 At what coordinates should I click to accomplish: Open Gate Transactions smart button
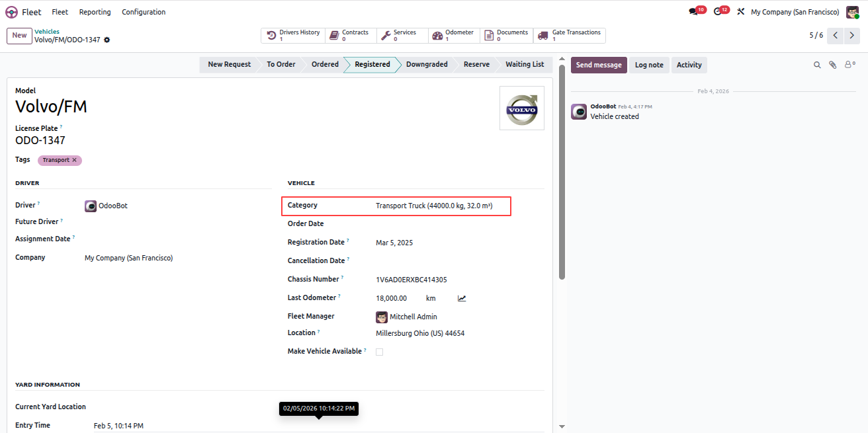pyautogui.click(x=570, y=36)
